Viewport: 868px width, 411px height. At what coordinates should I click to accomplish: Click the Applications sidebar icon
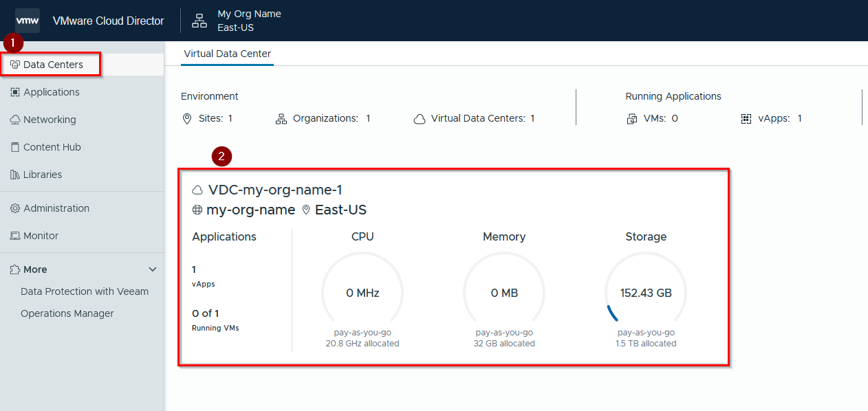(x=15, y=92)
